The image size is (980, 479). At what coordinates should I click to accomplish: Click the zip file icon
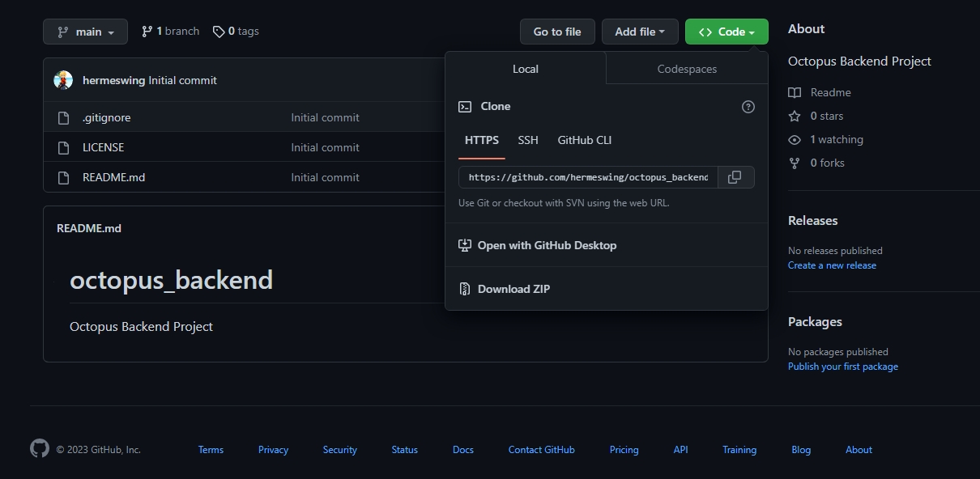tap(465, 289)
